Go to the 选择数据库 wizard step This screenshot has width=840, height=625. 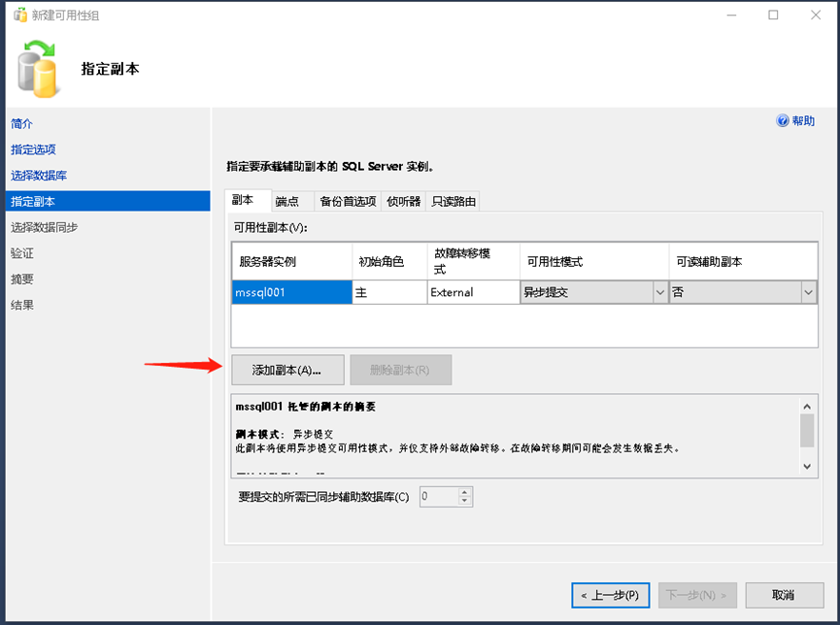39,175
